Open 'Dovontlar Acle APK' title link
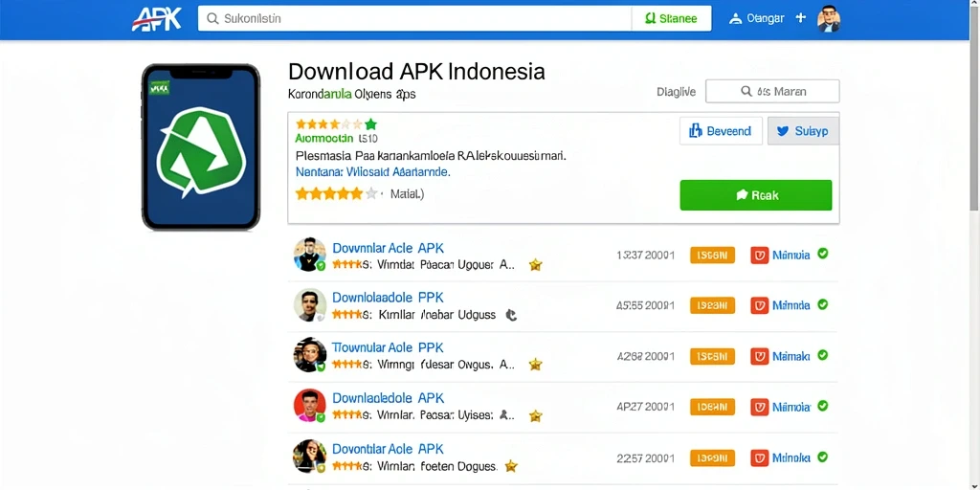Image resolution: width=980 pixels, height=490 pixels. click(388, 449)
